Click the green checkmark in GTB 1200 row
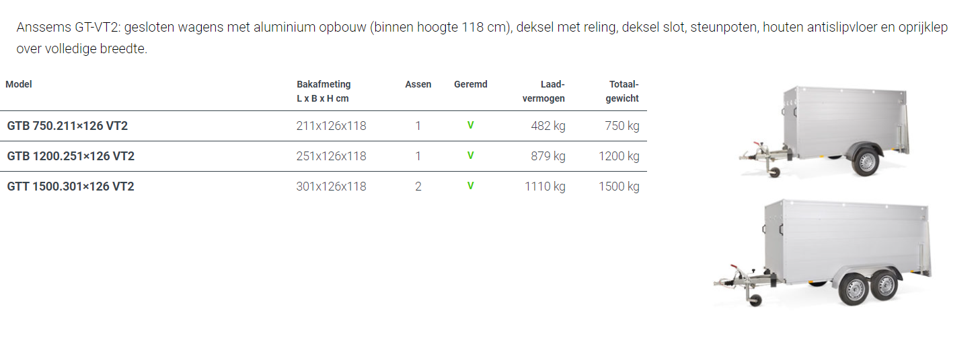The height and width of the screenshot is (338, 980). (x=471, y=156)
